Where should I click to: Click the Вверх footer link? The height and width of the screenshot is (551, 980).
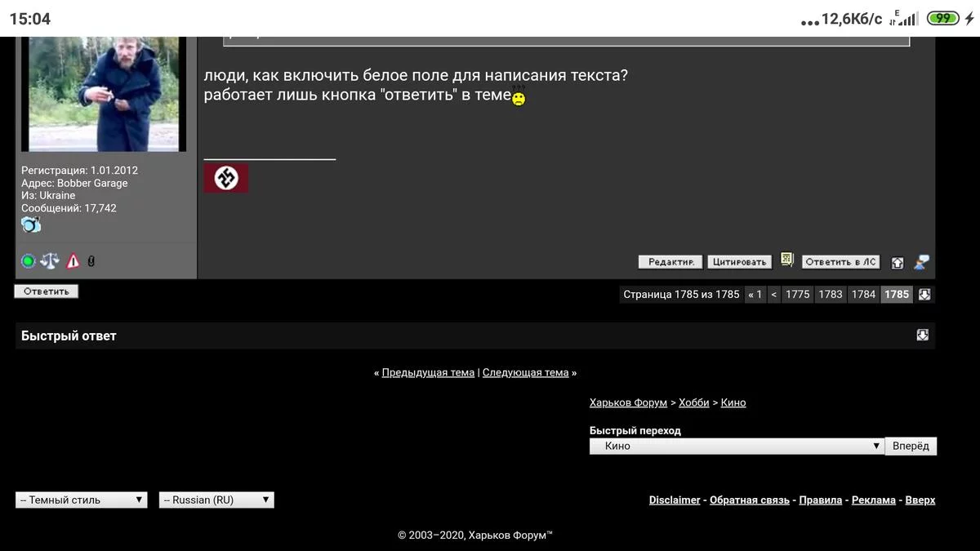pyautogui.click(x=920, y=500)
